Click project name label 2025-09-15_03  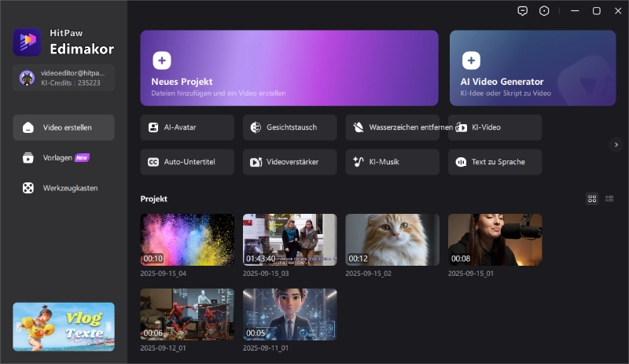click(266, 274)
